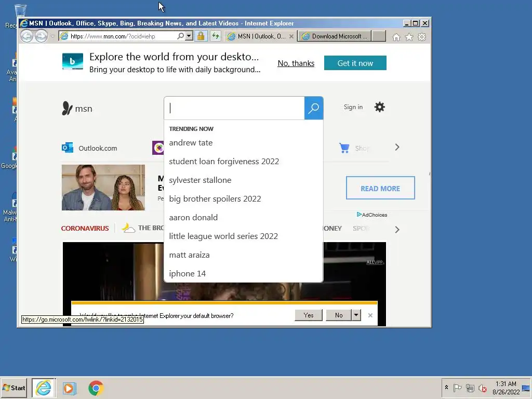Select suggestion big brother spoilers 2022
The image size is (532, 399).
[215, 199]
